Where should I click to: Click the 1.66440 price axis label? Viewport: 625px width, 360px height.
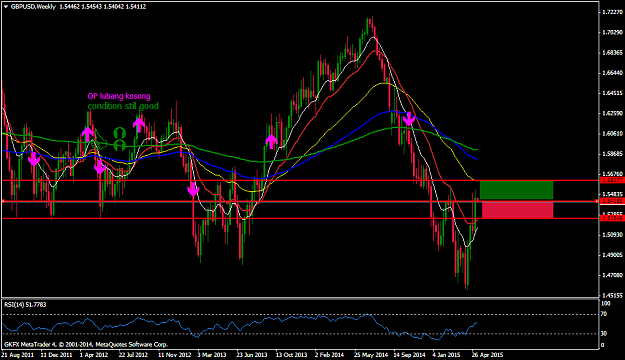tap(612, 73)
